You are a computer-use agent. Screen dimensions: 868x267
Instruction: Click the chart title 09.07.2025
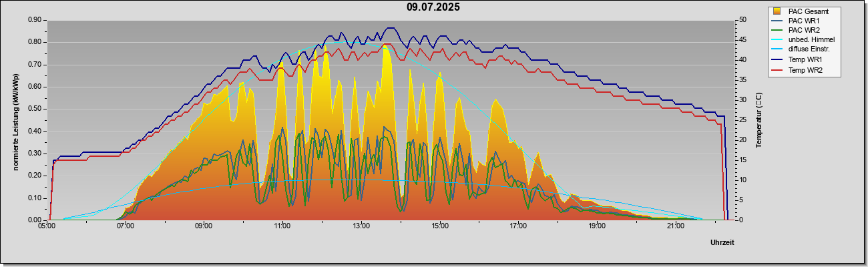click(x=433, y=7)
